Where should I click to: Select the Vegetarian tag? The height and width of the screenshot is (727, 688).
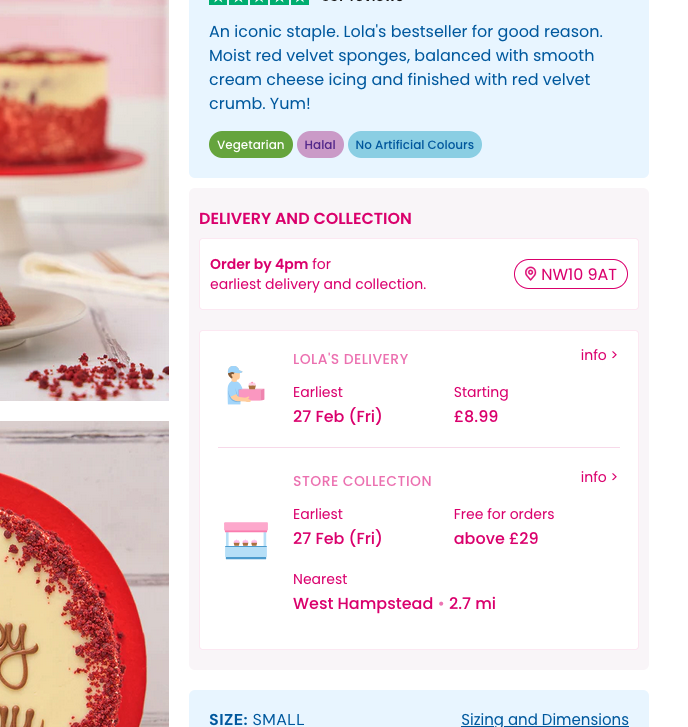click(251, 145)
